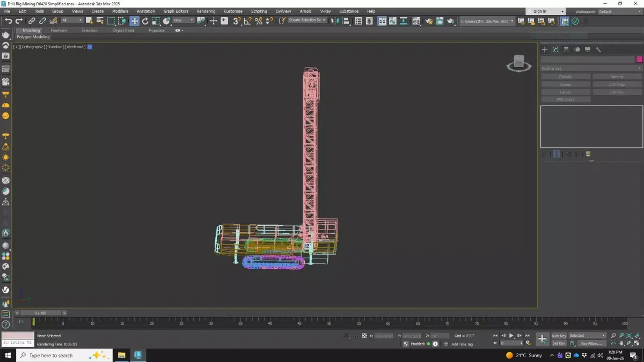Click the pink object color swatch
The width and height of the screenshot is (644, 362).
pyautogui.click(x=639, y=59)
